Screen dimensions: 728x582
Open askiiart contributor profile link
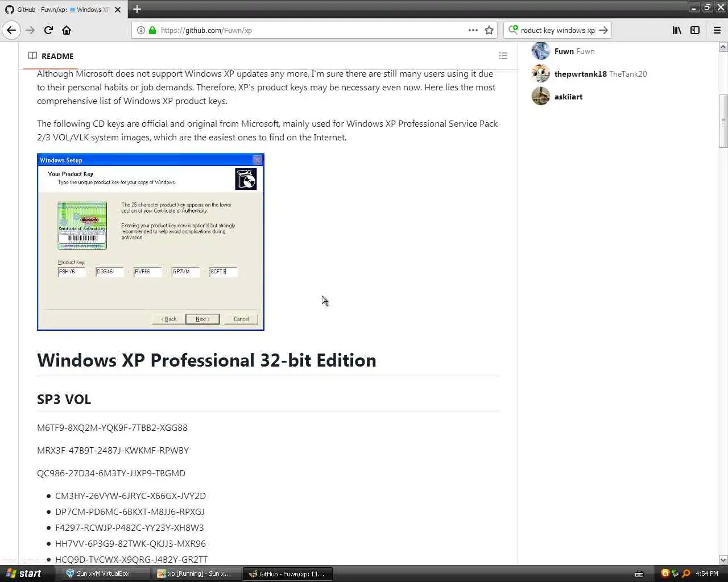tap(568, 97)
